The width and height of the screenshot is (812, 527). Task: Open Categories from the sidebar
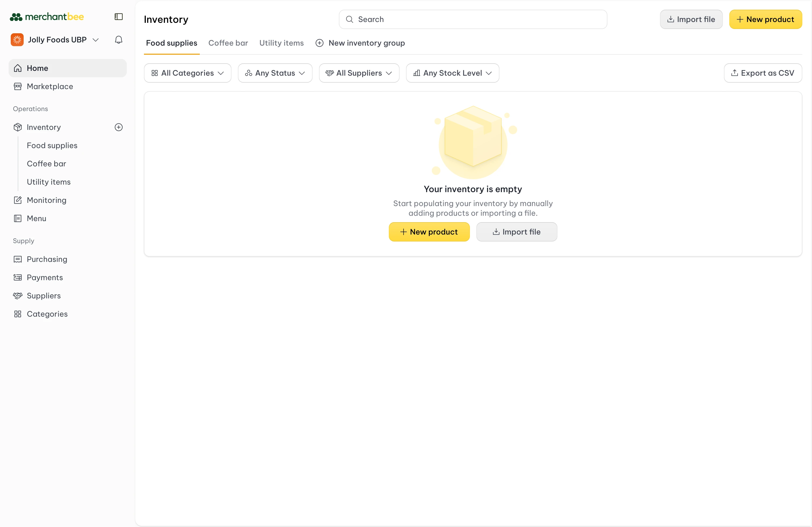47,314
